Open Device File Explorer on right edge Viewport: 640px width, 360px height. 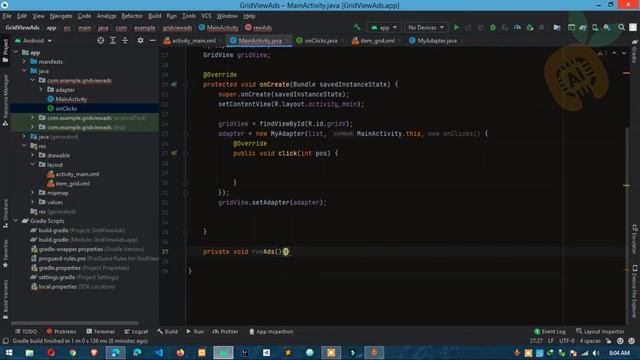coord(635,291)
